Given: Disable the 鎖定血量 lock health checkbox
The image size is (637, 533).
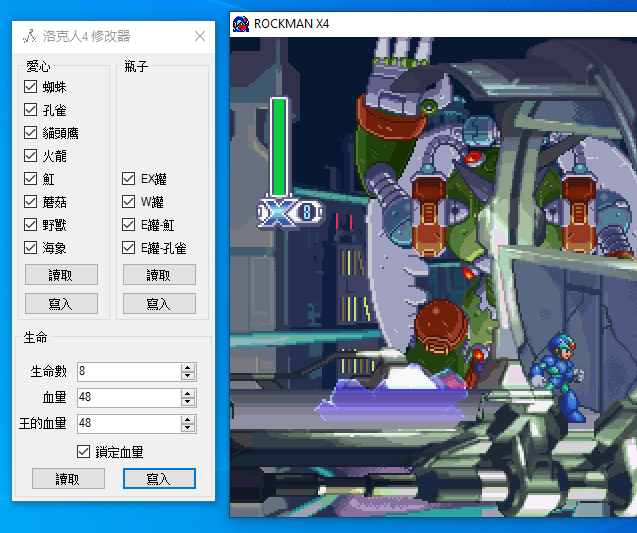Looking at the screenshot, I should pyautogui.click(x=83, y=451).
